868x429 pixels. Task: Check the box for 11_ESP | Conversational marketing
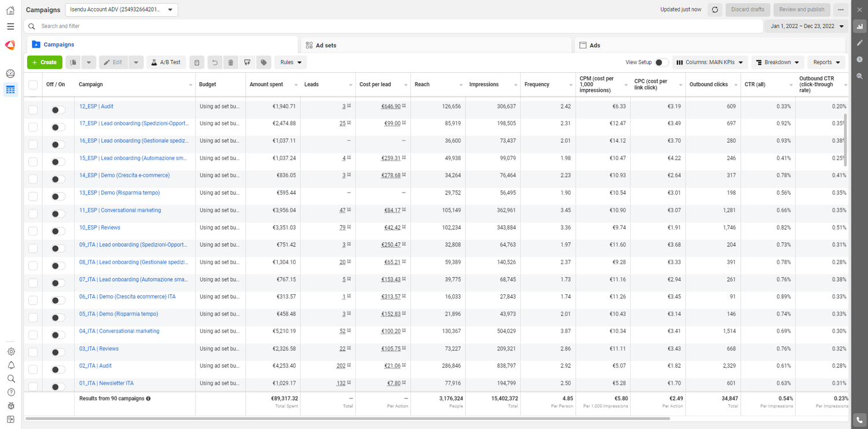click(33, 214)
